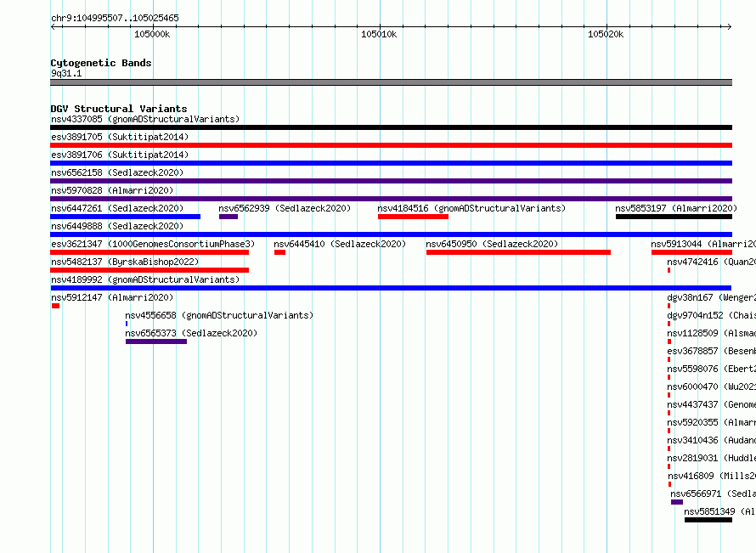756x553 pixels.
Task: Click the small red nsv5912147 bar
Action: [55, 306]
